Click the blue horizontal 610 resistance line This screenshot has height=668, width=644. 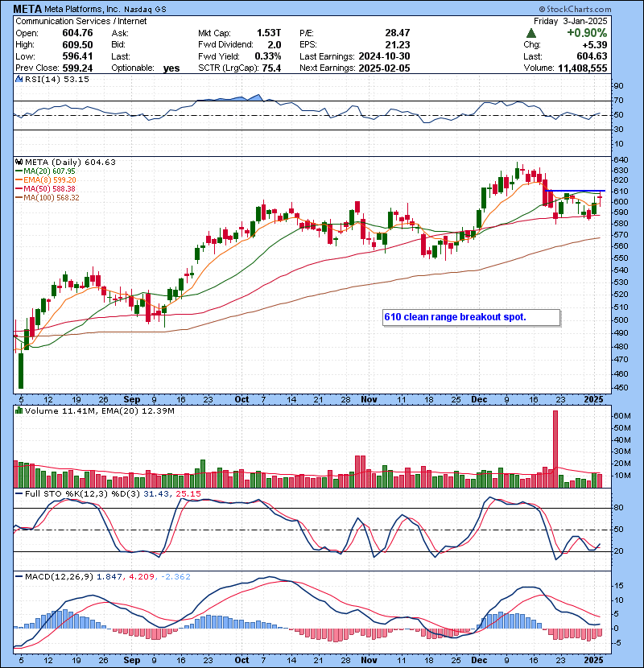(x=576, y=191)
